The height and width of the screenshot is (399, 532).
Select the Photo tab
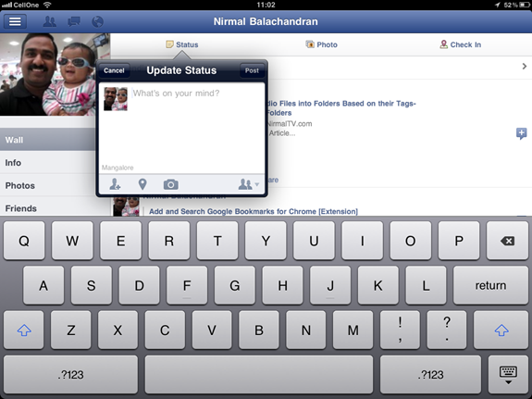click(x=321, y=44)
